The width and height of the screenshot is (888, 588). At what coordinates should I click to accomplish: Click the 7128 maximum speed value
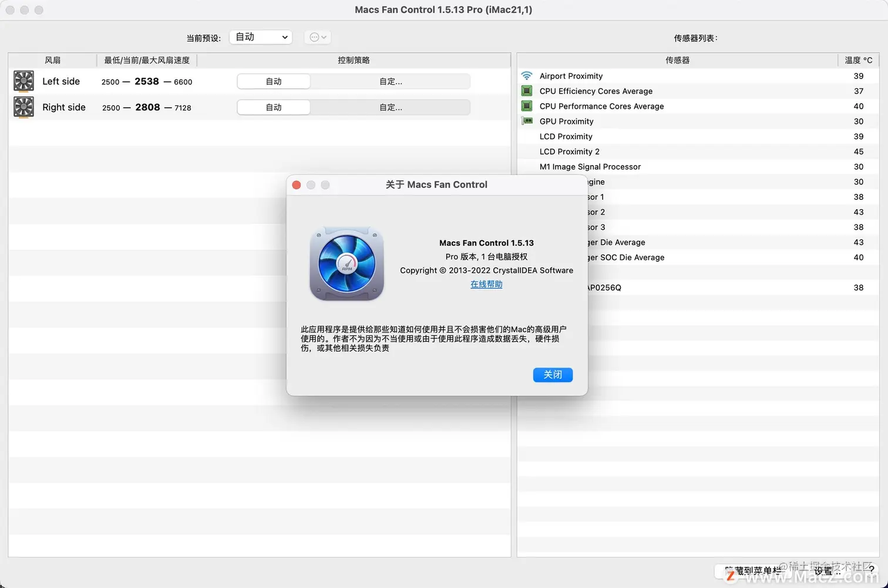[x=183, y=108]
